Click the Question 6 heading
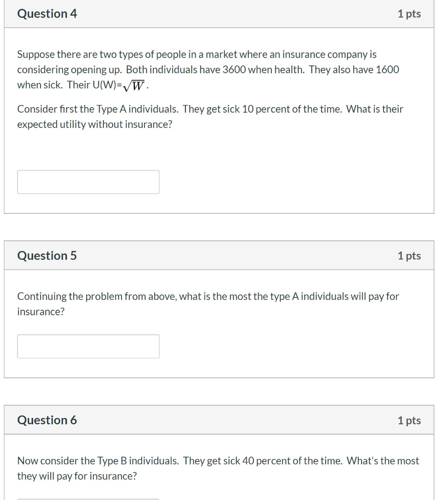The height and width of the screenshot is (500, 448). [x=47, y=420]
